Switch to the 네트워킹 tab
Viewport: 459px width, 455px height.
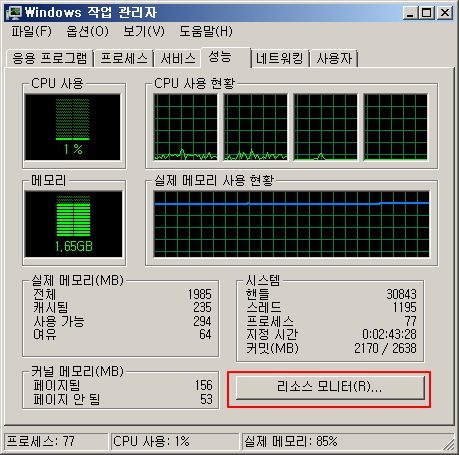280,59
